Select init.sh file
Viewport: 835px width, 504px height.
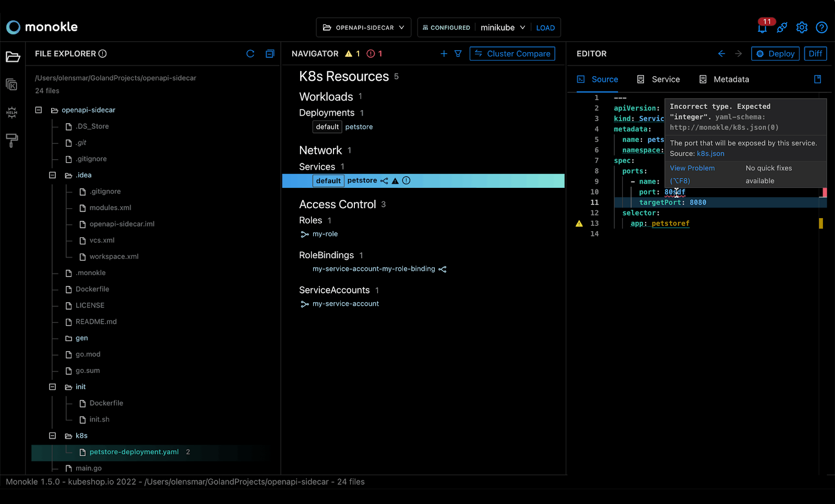(99, 419)
